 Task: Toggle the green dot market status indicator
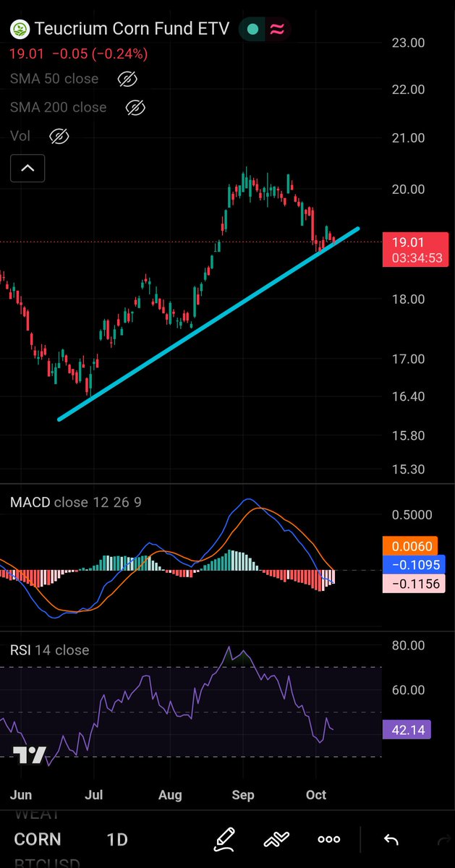[x=252, y=29]
